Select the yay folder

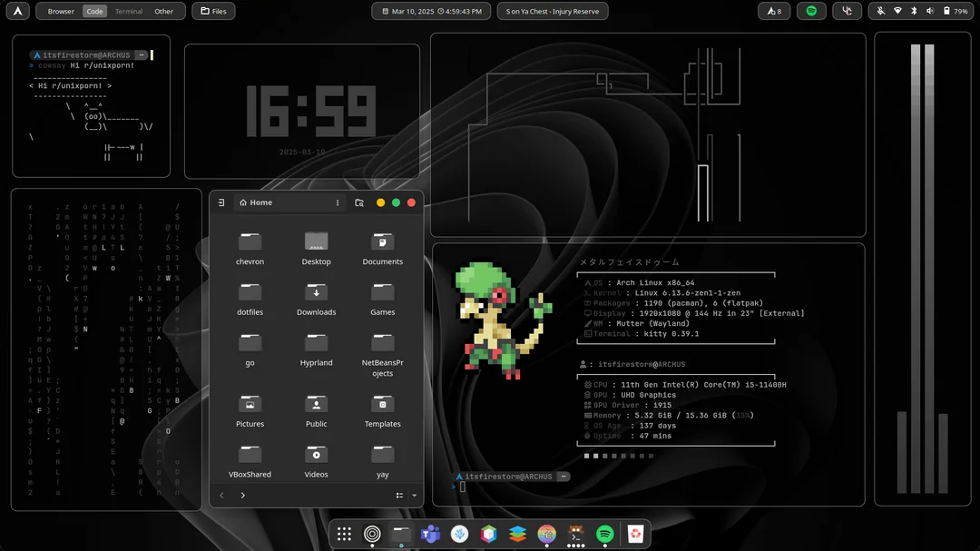383,461
